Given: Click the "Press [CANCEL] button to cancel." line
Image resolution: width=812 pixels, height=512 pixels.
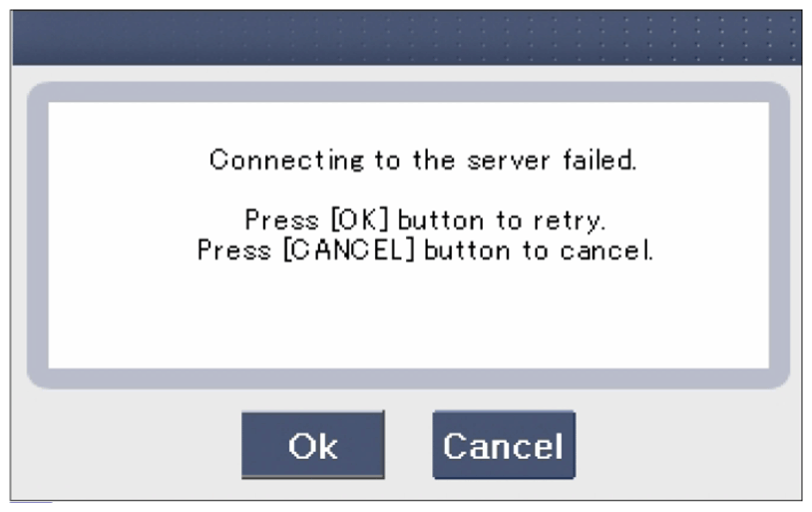Looking at the screenshot, I should click(425, 251).
